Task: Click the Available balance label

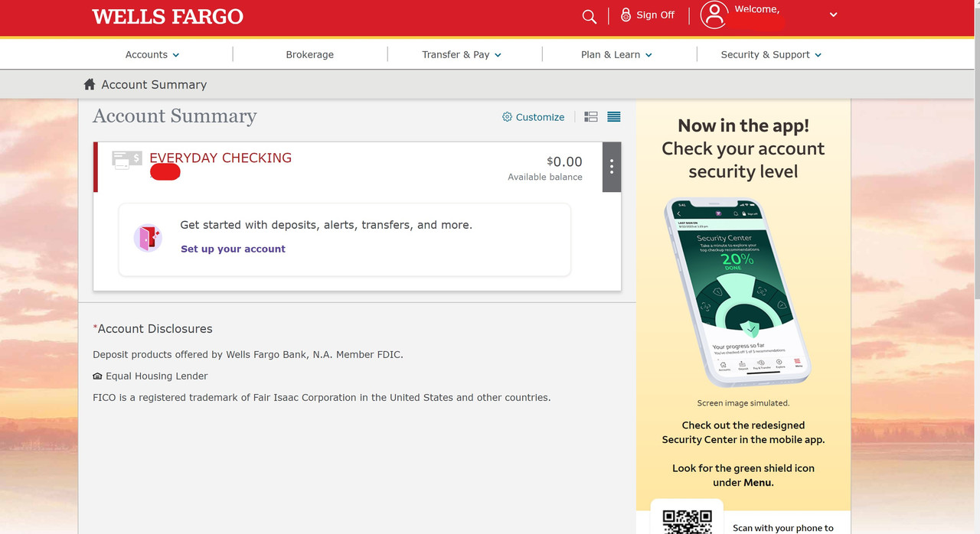Action: point(545,177)
